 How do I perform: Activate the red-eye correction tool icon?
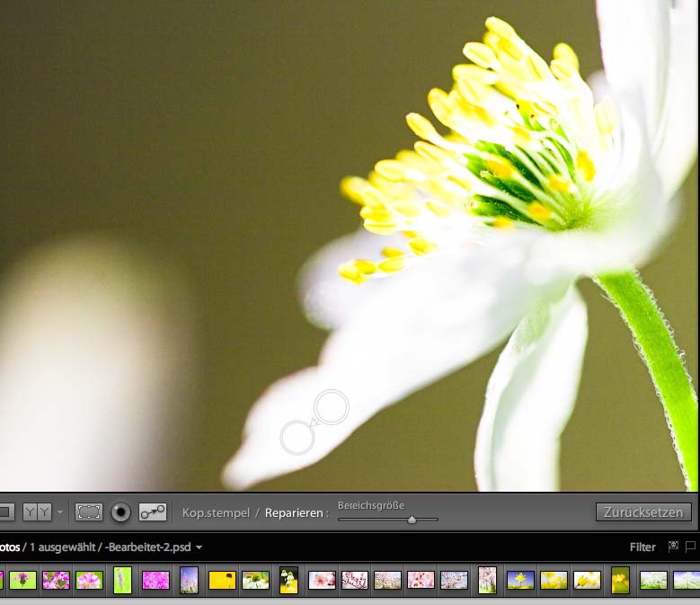click(x=120, y=512)
